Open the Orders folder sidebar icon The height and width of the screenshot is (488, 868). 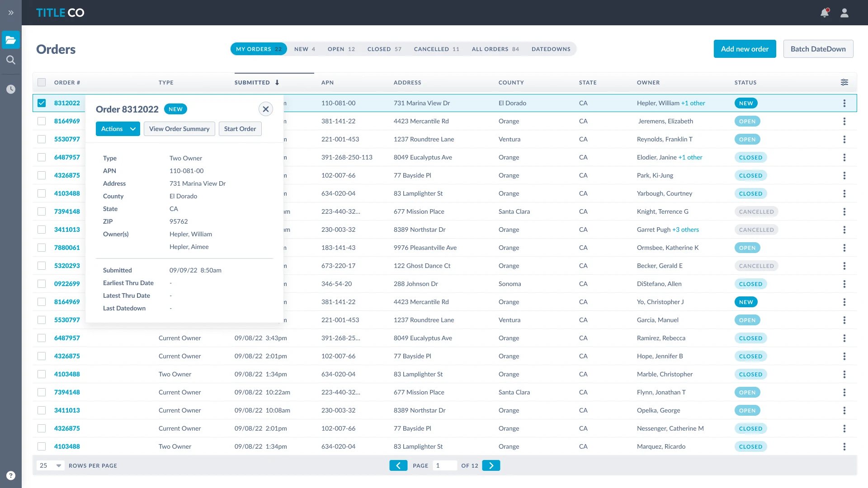[x=11, y=40]
